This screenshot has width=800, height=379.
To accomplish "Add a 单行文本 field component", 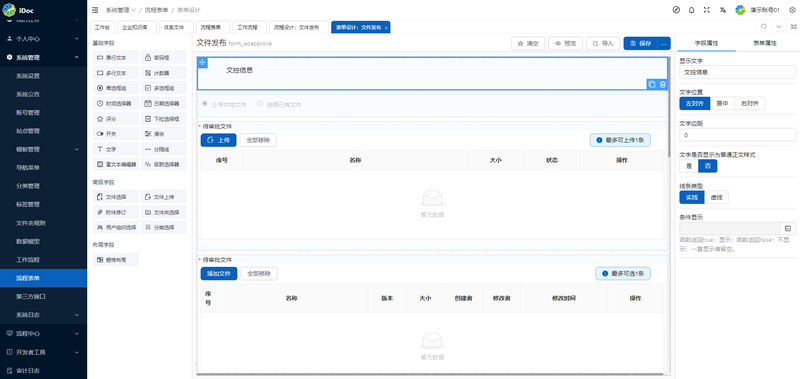I will click(x=115, y=58).
